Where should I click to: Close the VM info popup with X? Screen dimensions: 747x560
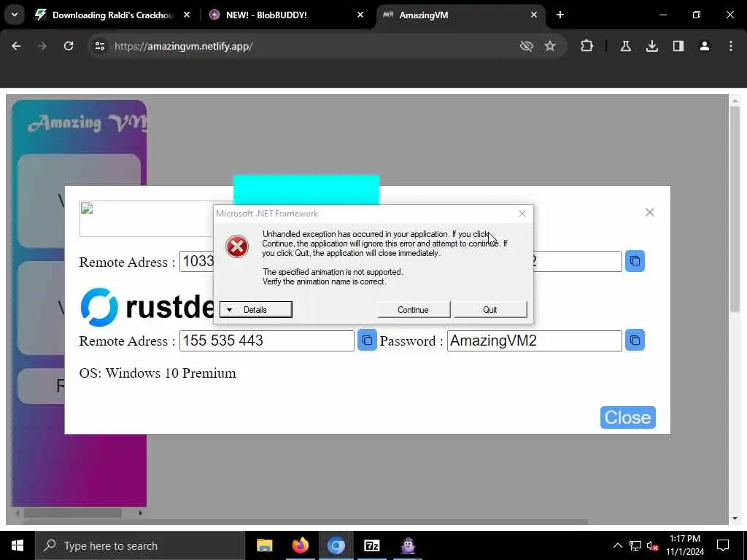(x=649, y=212)
